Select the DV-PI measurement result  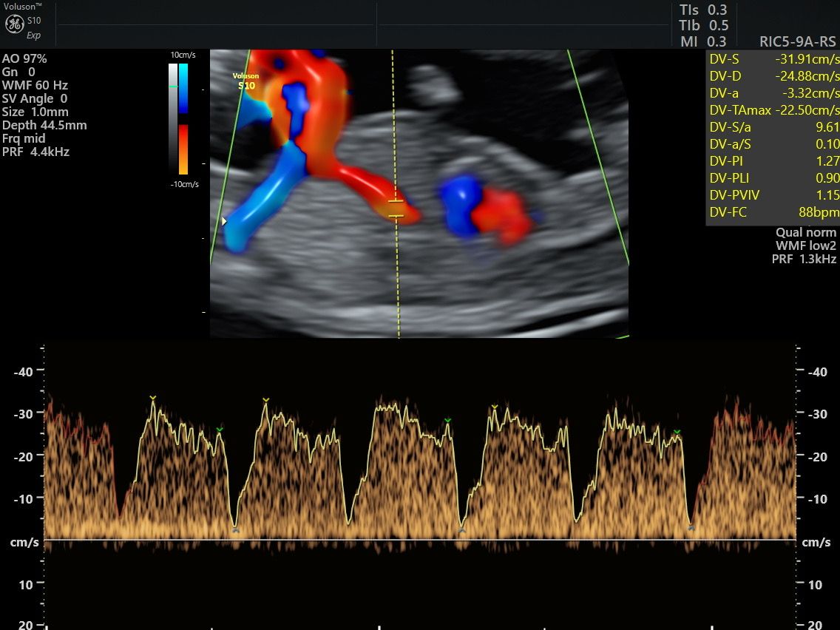(773, 161)
